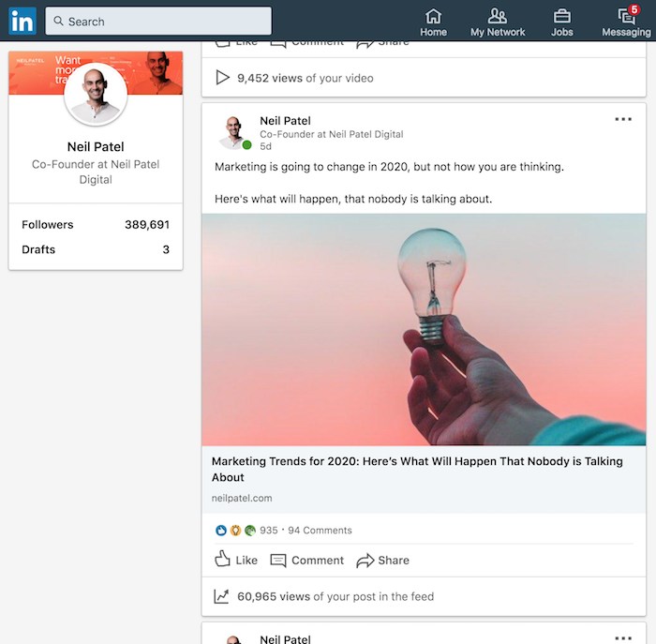Viewport: 656px width, 644px height.
Task: Open Messaging in the navigation bar
Action: click(x=626, y=22)
